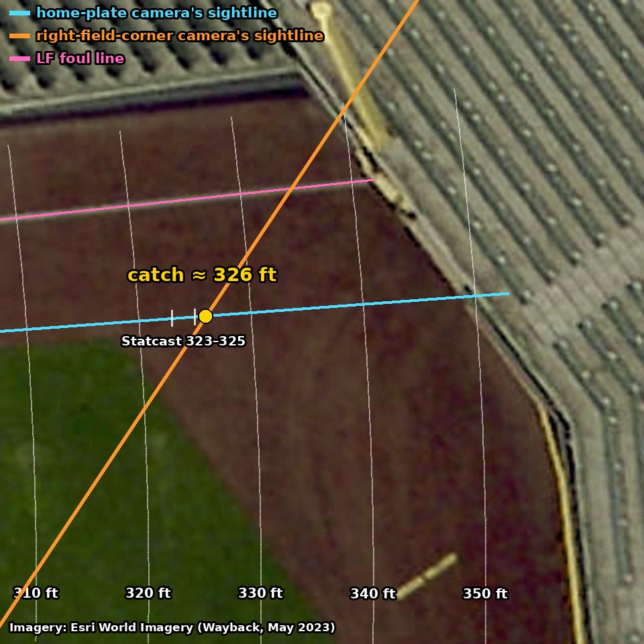Click the "LF foul line" legend label

pyautogui.click(x=80, y=58)
